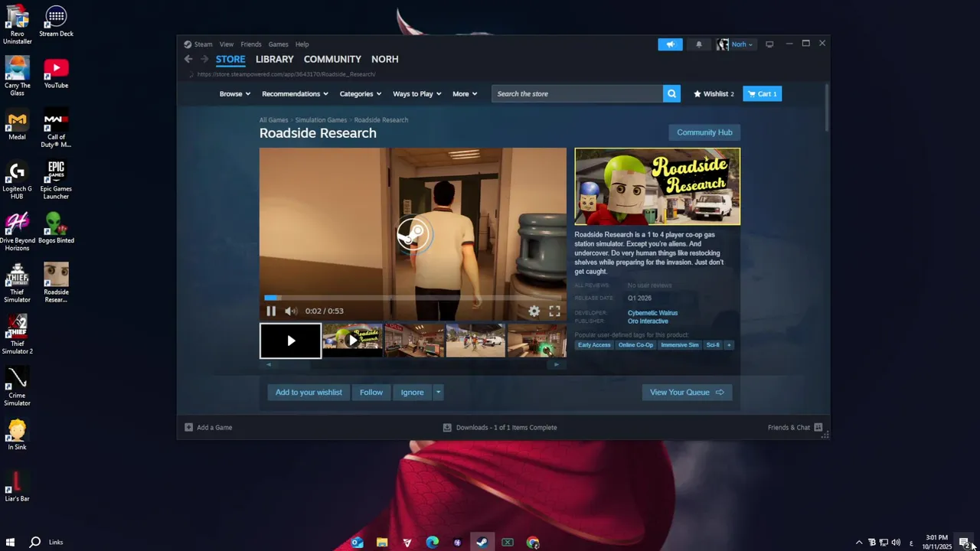Select the Immersive Sim tag
Viewport: 980px width, 551px height.
(x=680, y=345)
